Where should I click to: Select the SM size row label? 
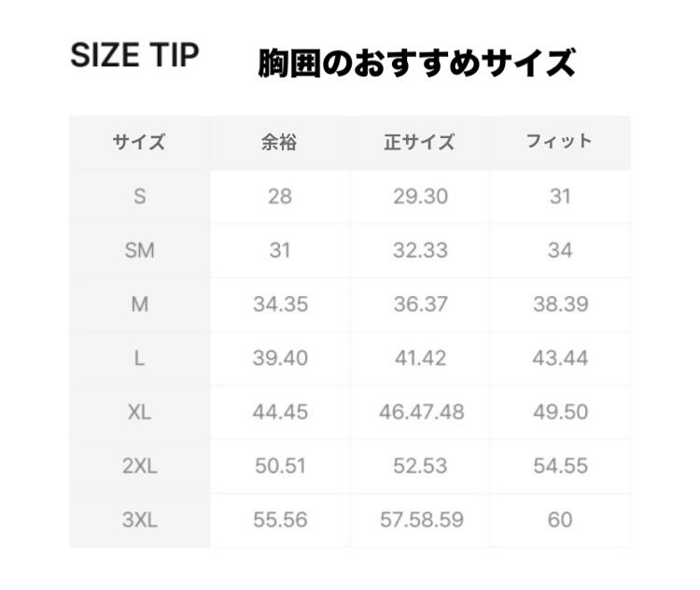[139, 251]
